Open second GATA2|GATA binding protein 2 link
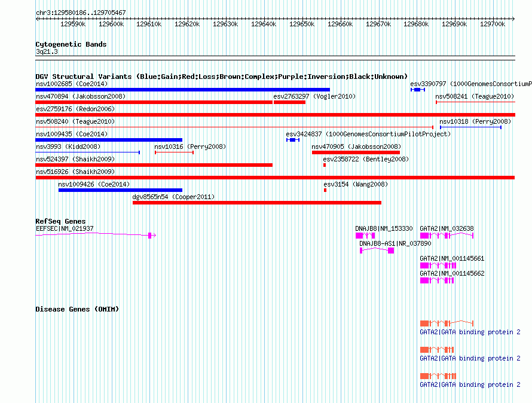The height and width of the screenshot is (403, 532). point(470,359)
